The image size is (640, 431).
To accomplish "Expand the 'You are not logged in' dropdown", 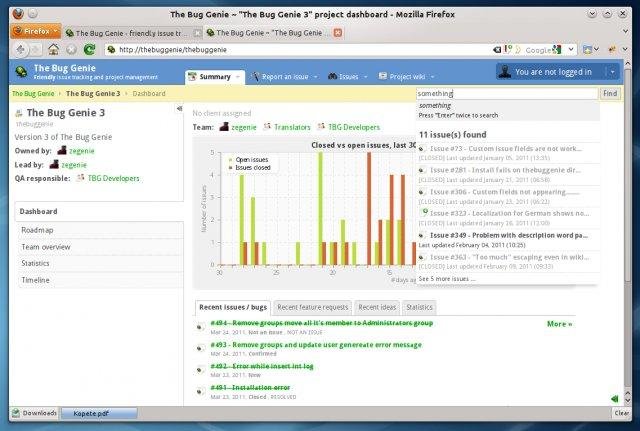I will [x=611, y=72].
